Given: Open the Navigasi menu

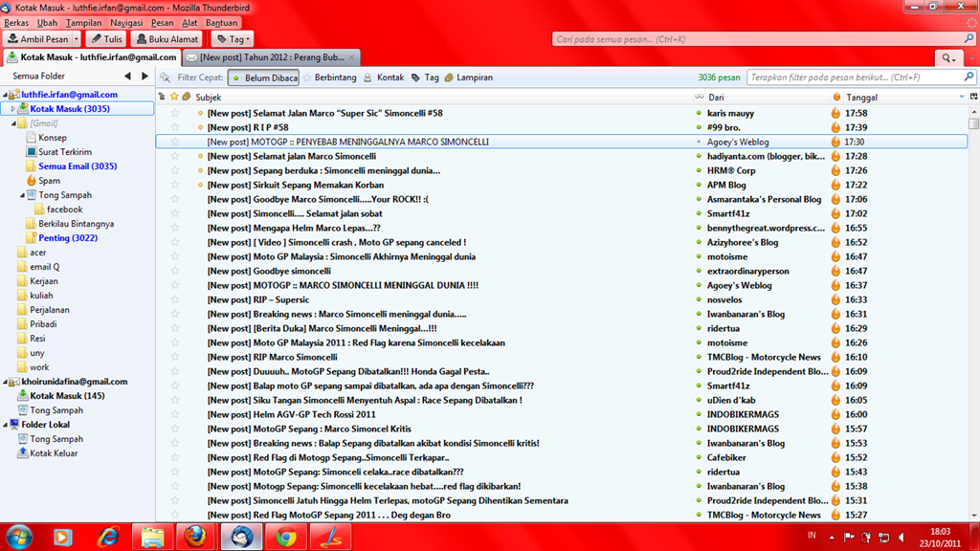Looking at the screenshot, I should pyautogui.click(x=126, y=22).
